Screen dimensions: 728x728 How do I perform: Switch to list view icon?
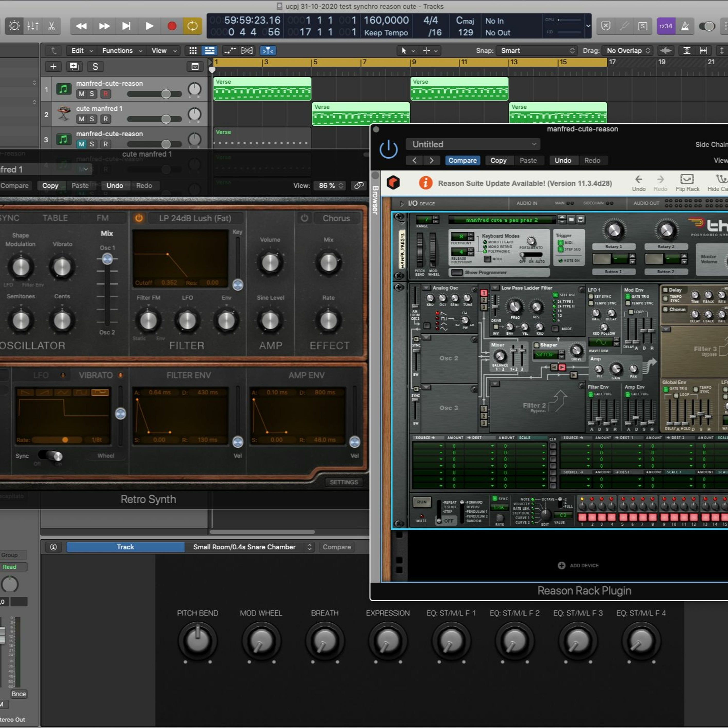coord(209,50)
